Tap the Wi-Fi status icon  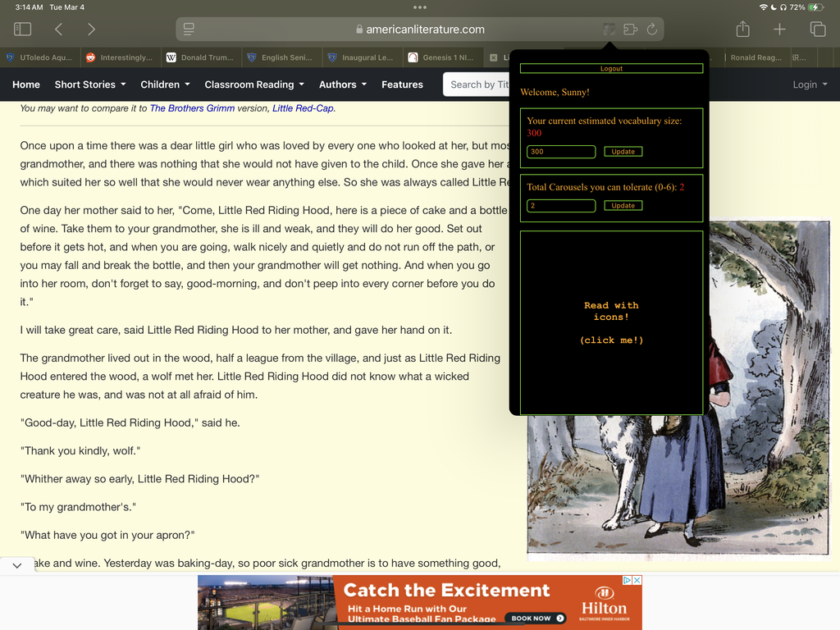pos(764,7)
